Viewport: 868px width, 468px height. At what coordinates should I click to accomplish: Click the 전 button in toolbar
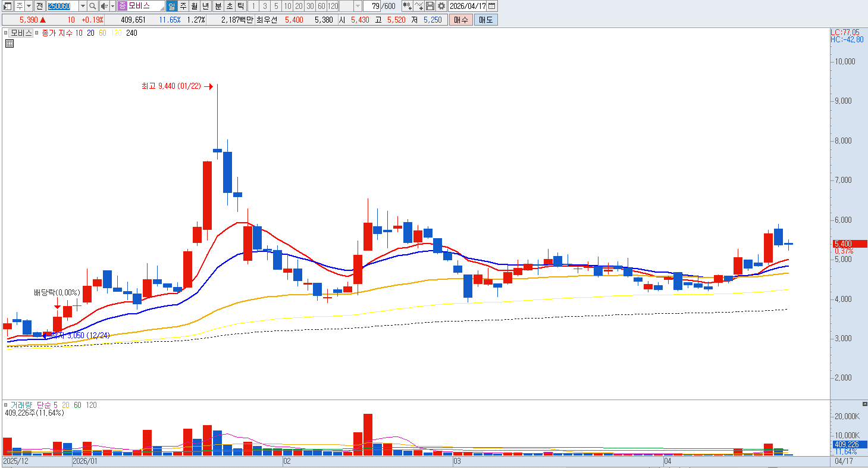[x=39, y=6]
